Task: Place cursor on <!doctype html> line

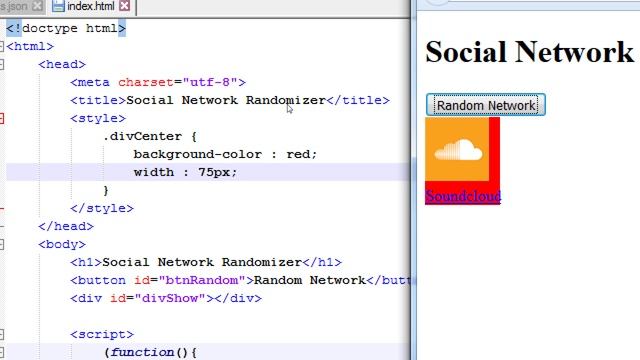Action: 66,28
